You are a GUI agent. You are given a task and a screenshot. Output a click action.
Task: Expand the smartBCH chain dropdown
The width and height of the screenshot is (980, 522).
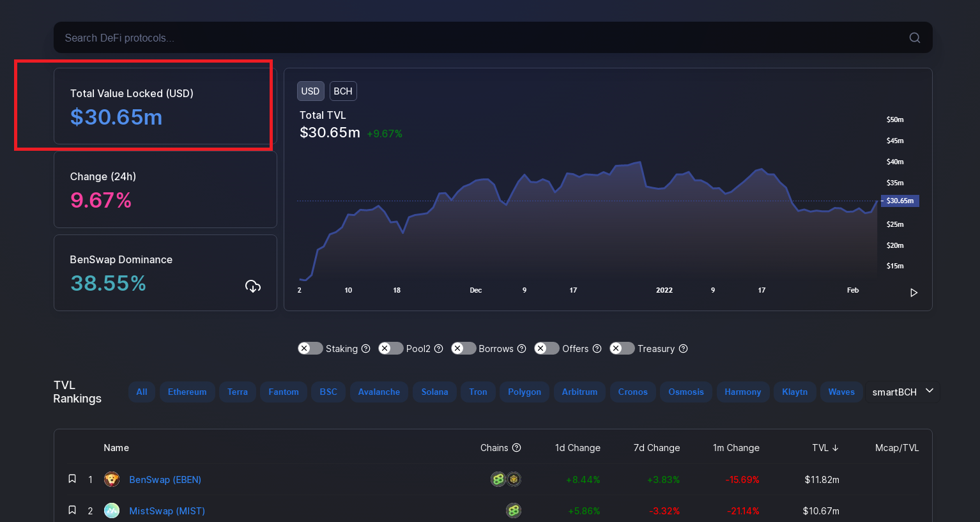tap(903, 392)
